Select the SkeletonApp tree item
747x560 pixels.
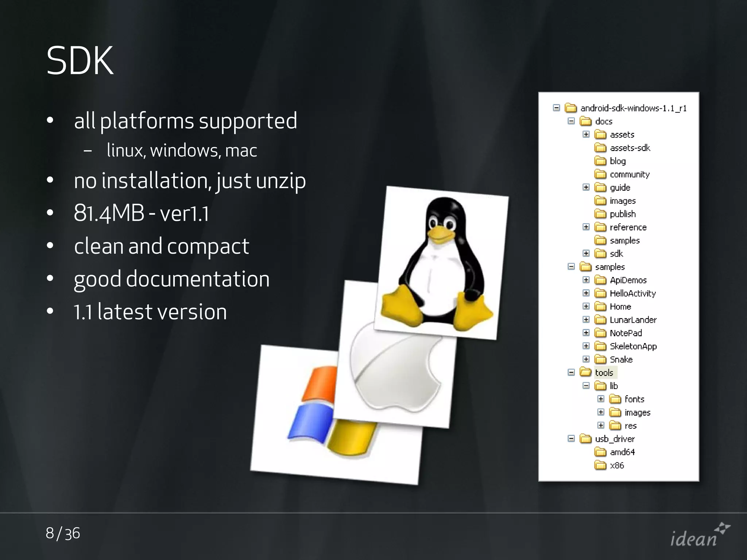(633, 346)
